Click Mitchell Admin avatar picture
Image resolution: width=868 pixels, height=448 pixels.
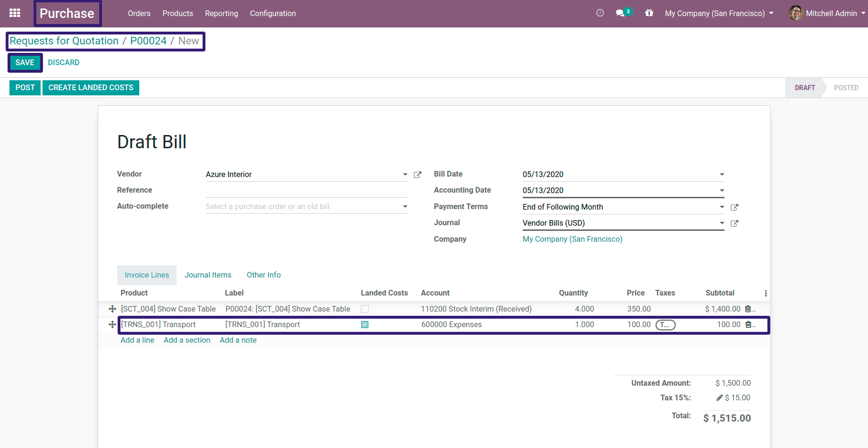pyautogui.click(x=796, y=13)
